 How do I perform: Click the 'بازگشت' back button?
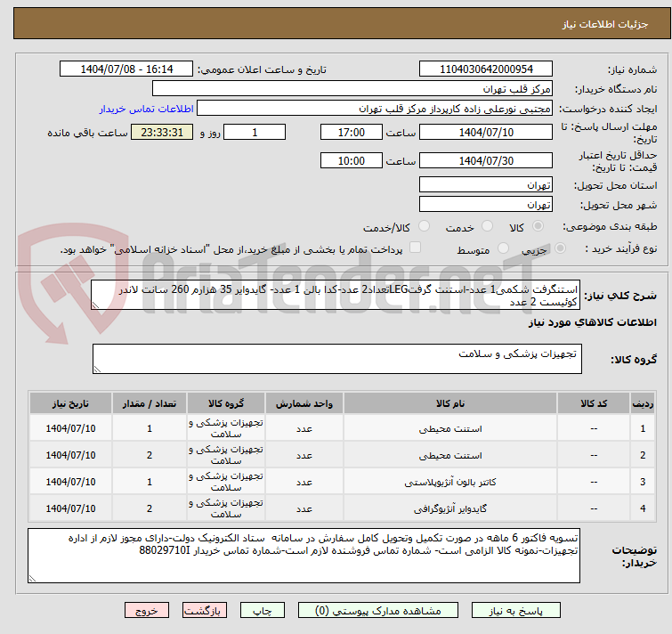[x=206, y=612]
